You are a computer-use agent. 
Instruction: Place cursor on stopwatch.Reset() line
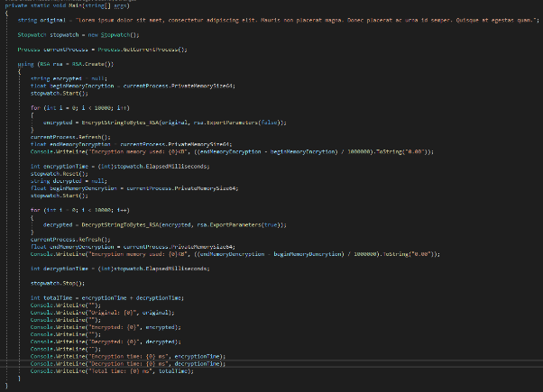[60, 174]
